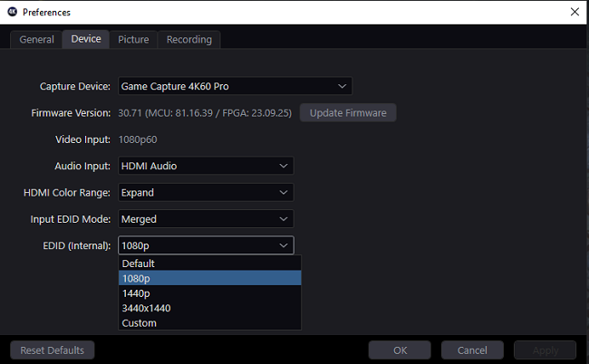This screenshot has width=589, height=364.
Task: Click the Cancel button
Action: point(472,350)
